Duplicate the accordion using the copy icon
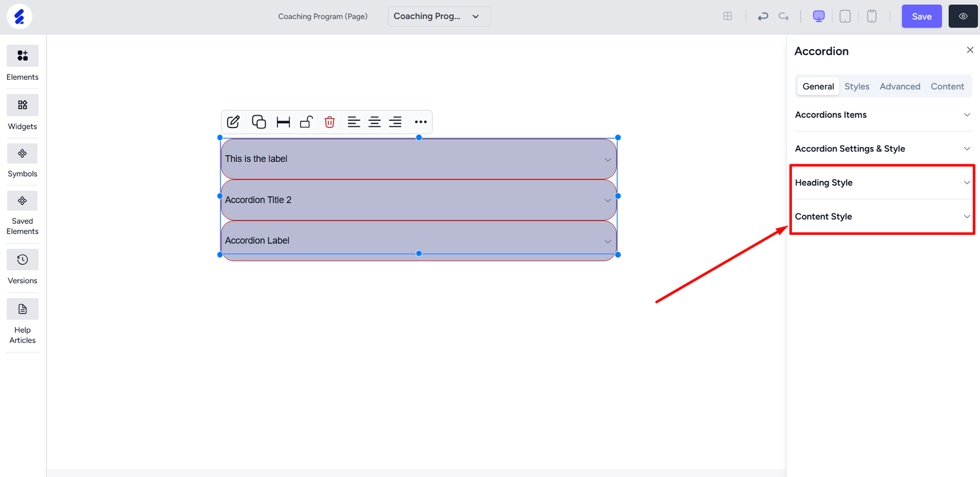Viewport: 980px width, 477px height. point(258,122)
